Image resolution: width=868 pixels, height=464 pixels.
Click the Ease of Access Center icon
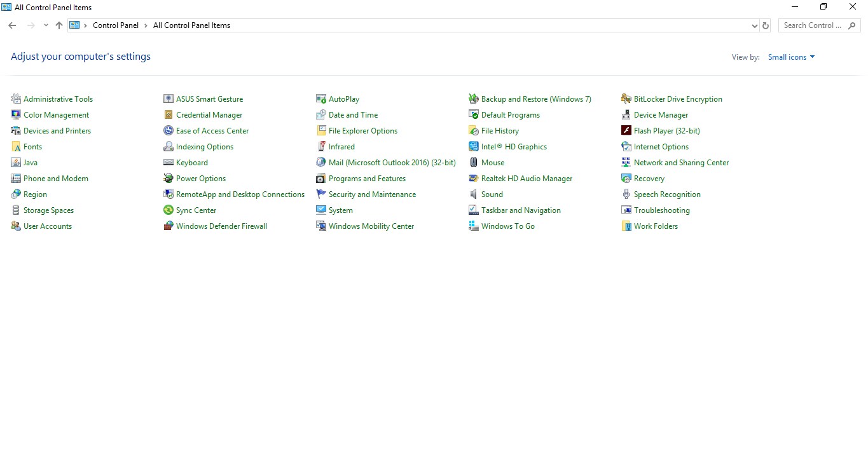pos(169,130)
